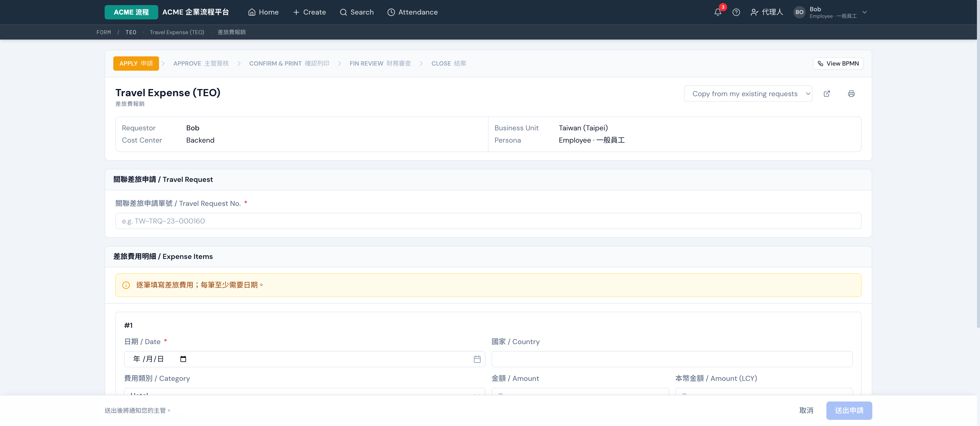Click the Travel Request No. input field
Screen dimensions: 980x426
(488, 221)
